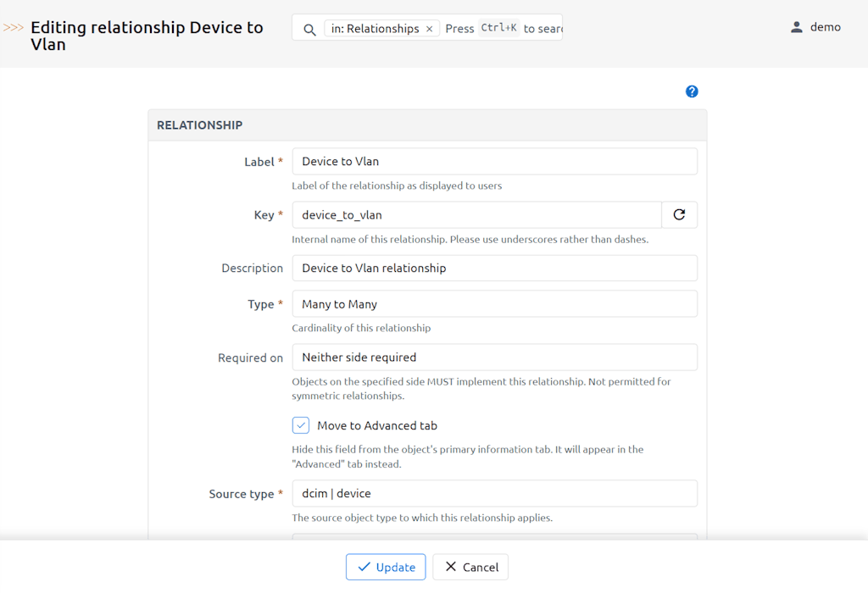Regenerate the key with the refresh icon
868x593 pixels.
click(x=679, y=215)
